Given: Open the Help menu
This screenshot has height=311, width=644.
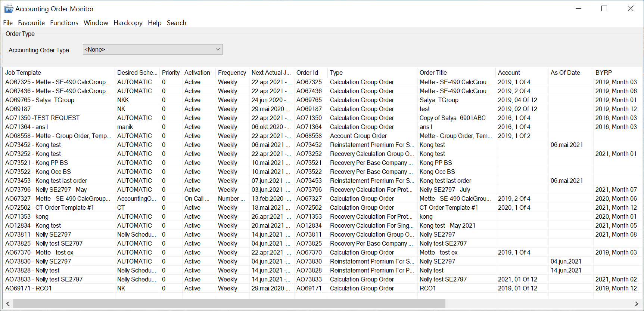Looking at the screenshot, I should point(155,23).
